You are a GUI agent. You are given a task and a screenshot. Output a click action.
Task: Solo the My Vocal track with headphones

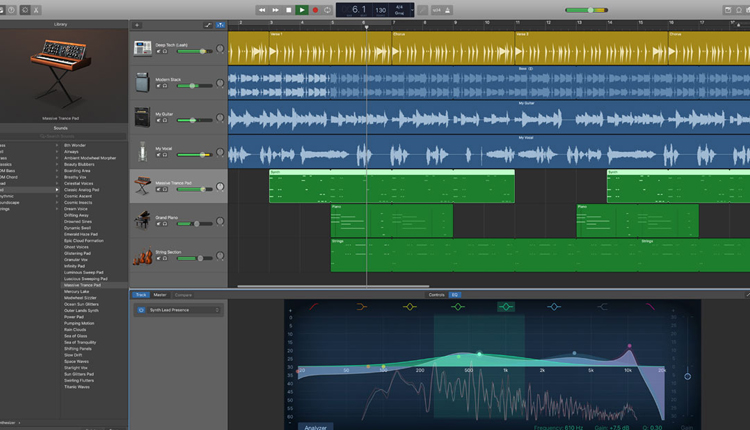(165, 154)
